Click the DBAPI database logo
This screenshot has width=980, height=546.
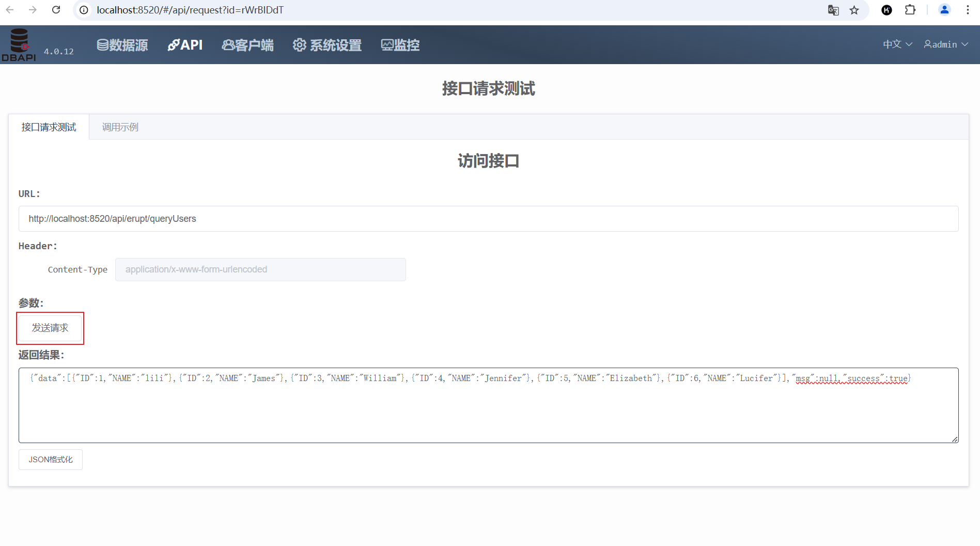(19, 45)
